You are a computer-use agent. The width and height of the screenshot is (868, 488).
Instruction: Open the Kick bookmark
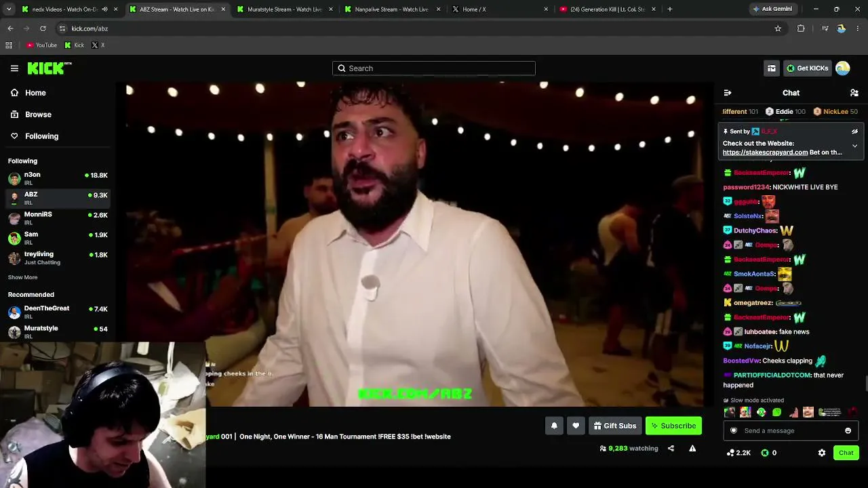[74, 45]
